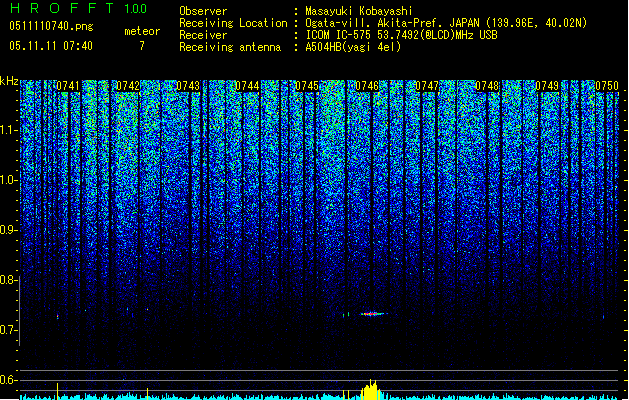
Task: Click the 0747 time marker
Action: (x=427, y=86)
